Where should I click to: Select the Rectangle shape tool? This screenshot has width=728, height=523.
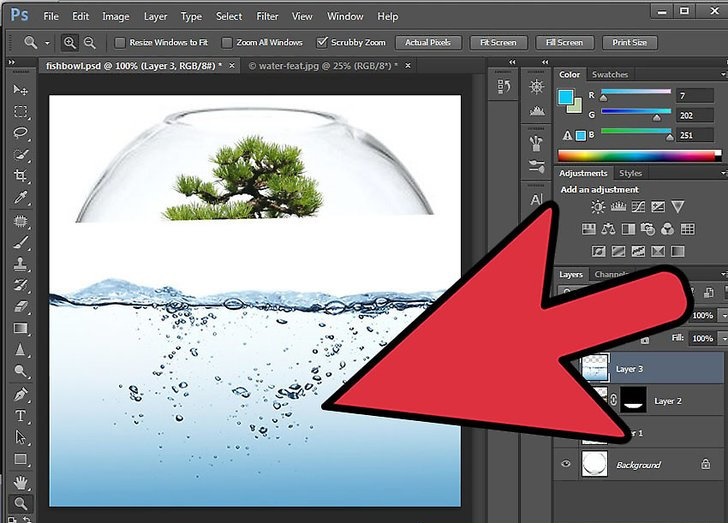tap(20, 459)
